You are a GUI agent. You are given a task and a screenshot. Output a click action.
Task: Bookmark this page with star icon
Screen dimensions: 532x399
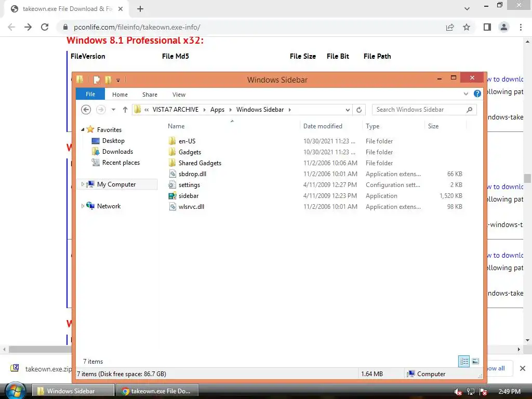[467, 27]
